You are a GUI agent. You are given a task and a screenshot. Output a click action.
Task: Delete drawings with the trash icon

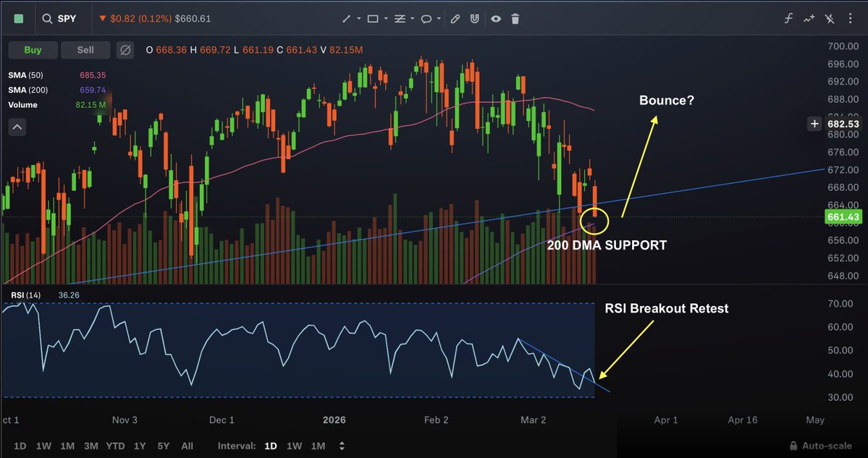[515, 19]
